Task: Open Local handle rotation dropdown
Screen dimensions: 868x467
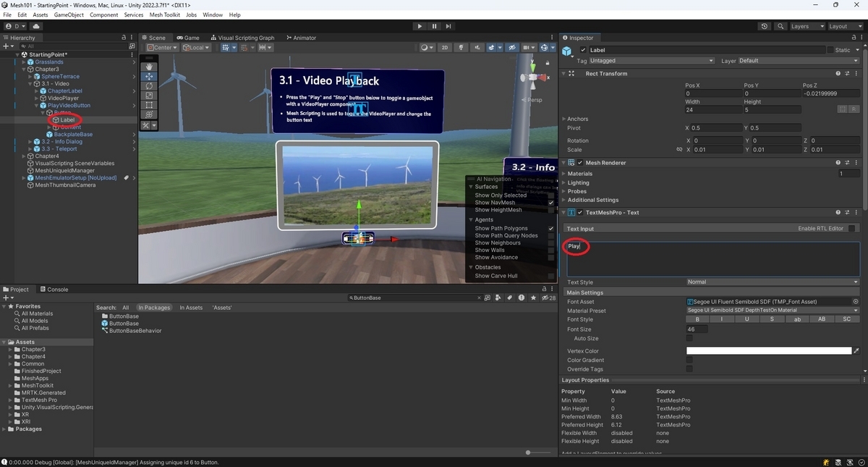Action: 196,48
